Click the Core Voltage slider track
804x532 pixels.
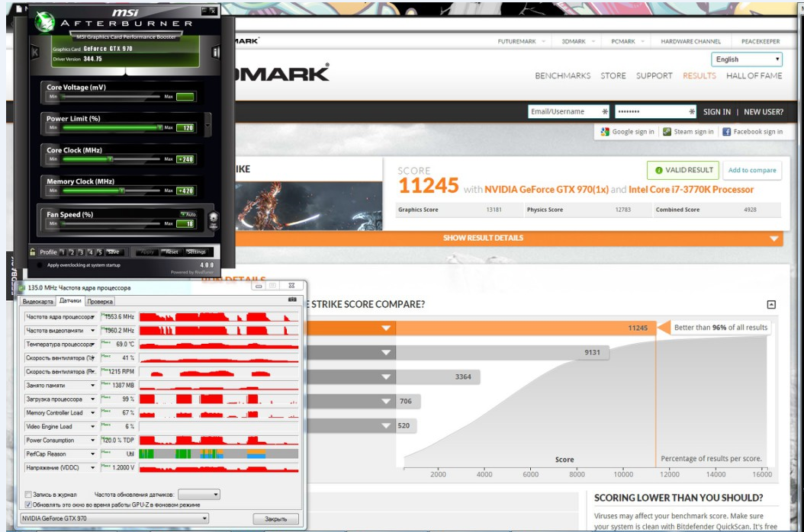(111, 96)
